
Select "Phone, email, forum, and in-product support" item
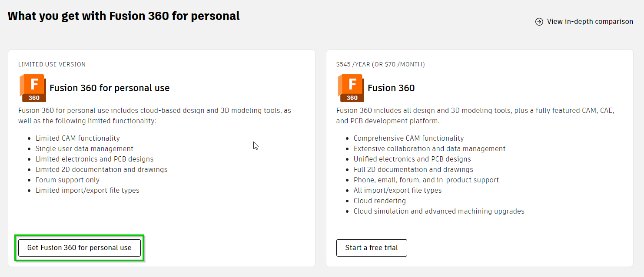pyautogui.click(x=426, y=180)
